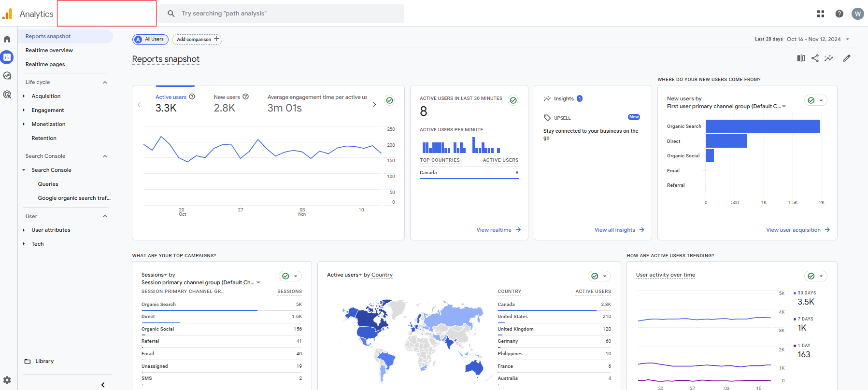Viewport: 868px width, 390px height.
Task: Collapse the Search Console section header
Action: click(105, 156)
